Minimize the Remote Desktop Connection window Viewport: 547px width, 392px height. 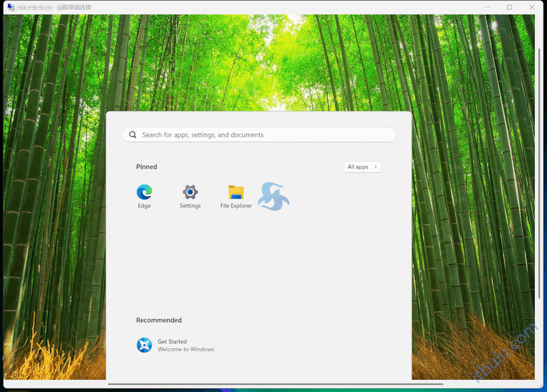488,7
